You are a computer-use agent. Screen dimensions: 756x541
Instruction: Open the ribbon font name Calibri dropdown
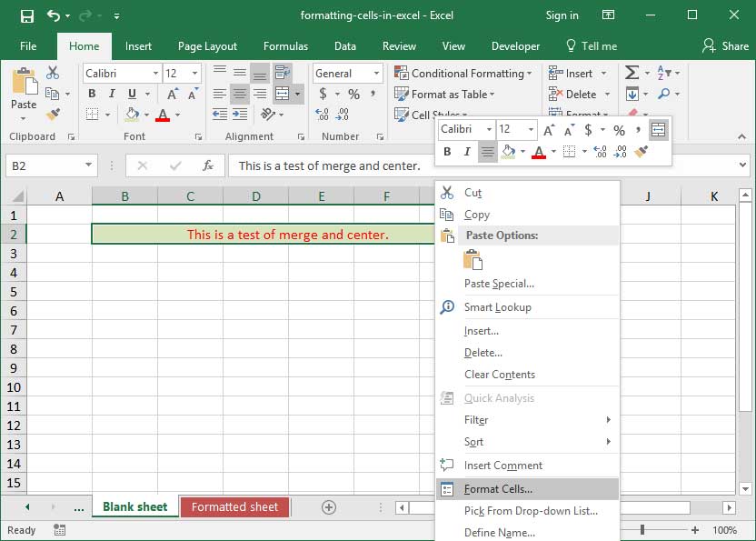point(155,74)
